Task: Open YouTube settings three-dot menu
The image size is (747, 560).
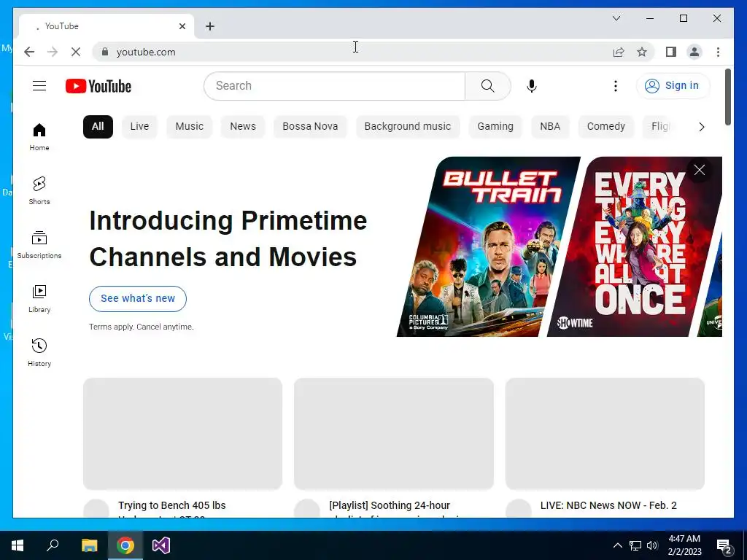Action: point(616,86)
